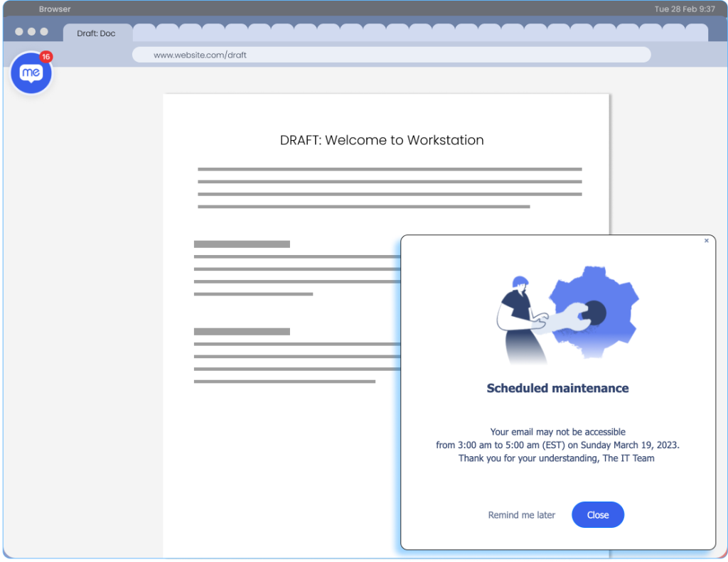Click the maintenance message about email access
This screenshot has width=728, height=562.
[x=557, y=445]
